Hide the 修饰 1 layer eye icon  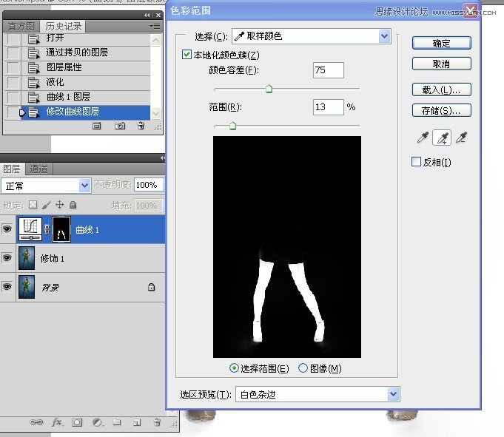tap(7, 258)
